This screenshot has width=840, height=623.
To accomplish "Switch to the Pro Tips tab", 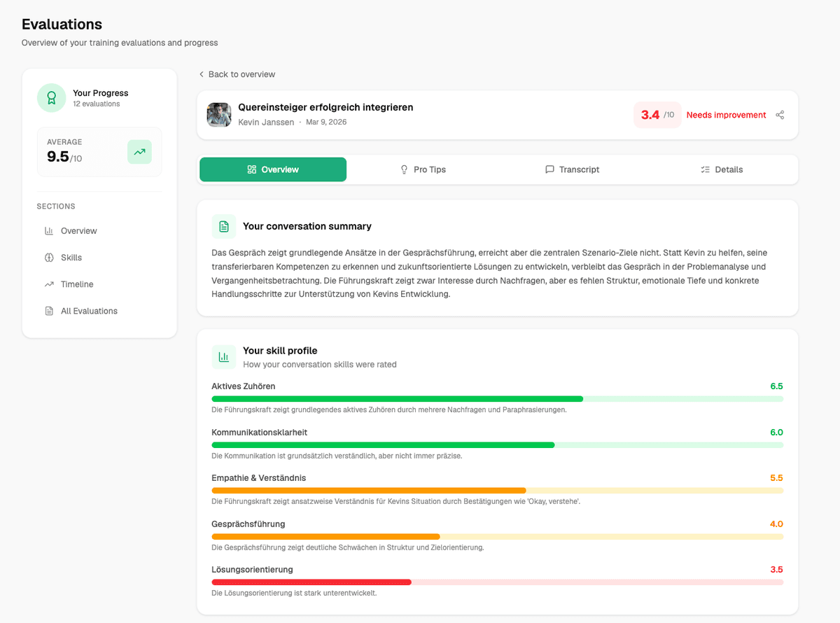I will (x=423, y=169).
